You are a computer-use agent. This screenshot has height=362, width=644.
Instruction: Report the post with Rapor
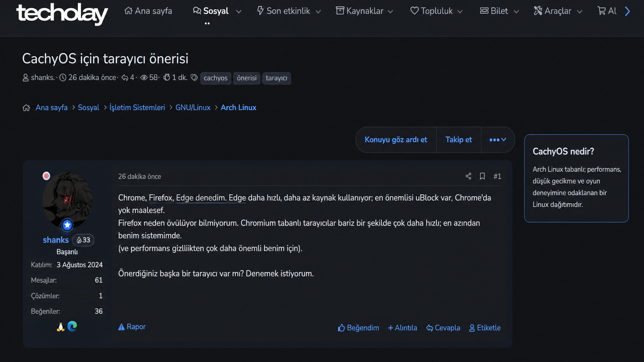(132, 327)
